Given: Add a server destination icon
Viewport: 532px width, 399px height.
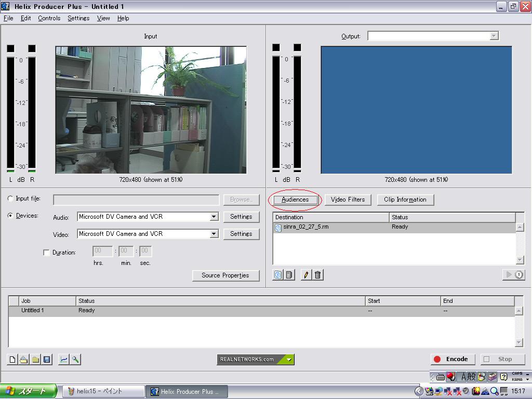Looking at the screenshot, I should pos(289,275).
